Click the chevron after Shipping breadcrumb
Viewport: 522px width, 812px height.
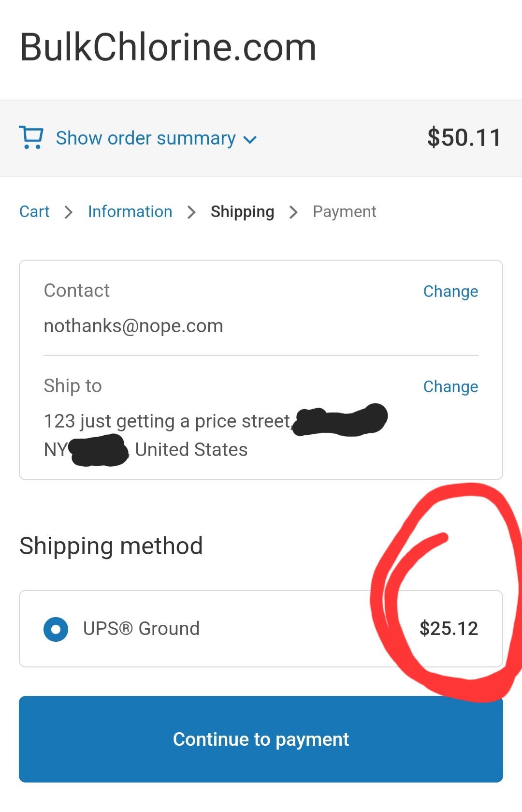tap(293, 212)
